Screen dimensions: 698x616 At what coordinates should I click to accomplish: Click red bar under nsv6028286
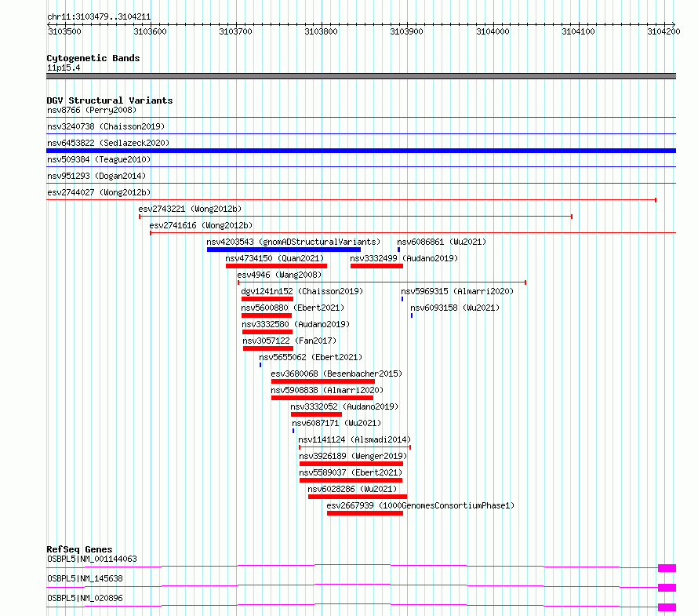[x=358, y=497]
